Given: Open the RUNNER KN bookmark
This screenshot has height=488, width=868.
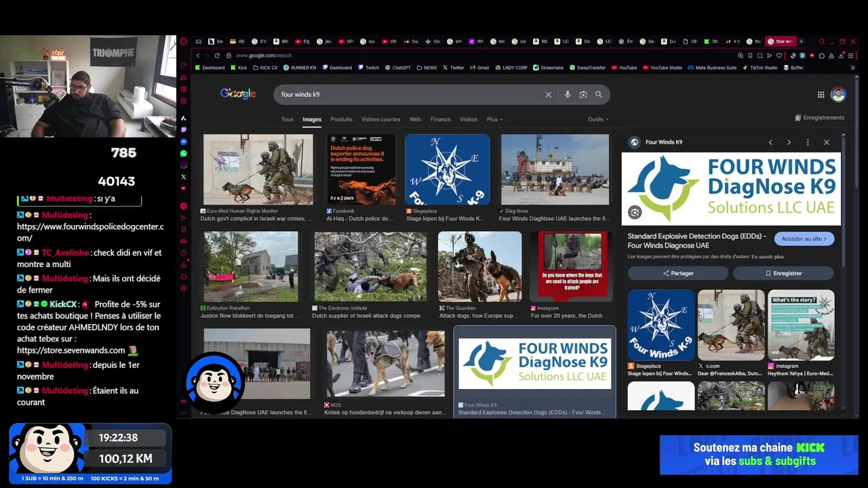Looking at the screenshot, I should coord(300,68).
